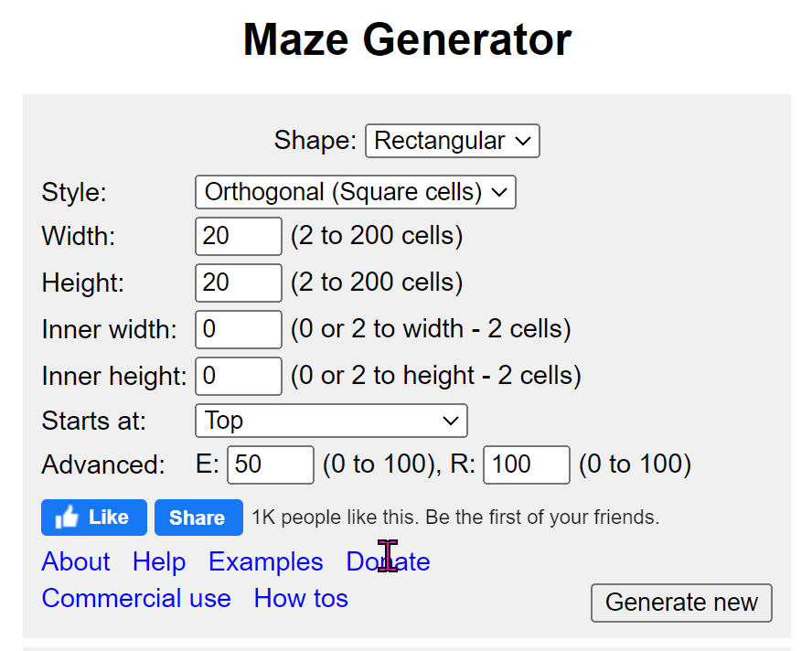
Task: Click the Width input field
Action: click(x=239, y=236)
